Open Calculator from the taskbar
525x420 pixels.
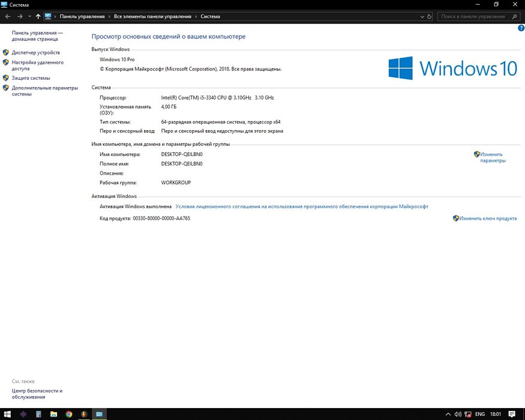tap(38, 414)
